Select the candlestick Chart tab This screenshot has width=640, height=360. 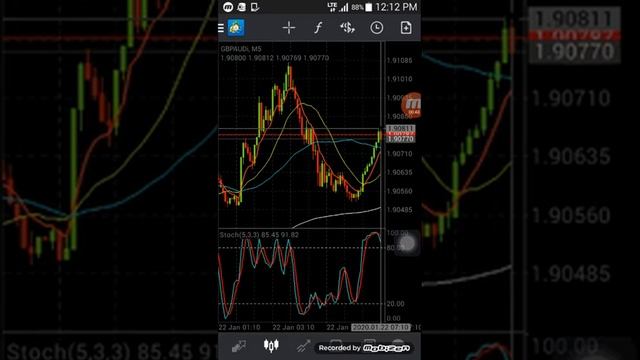(271, 346)
